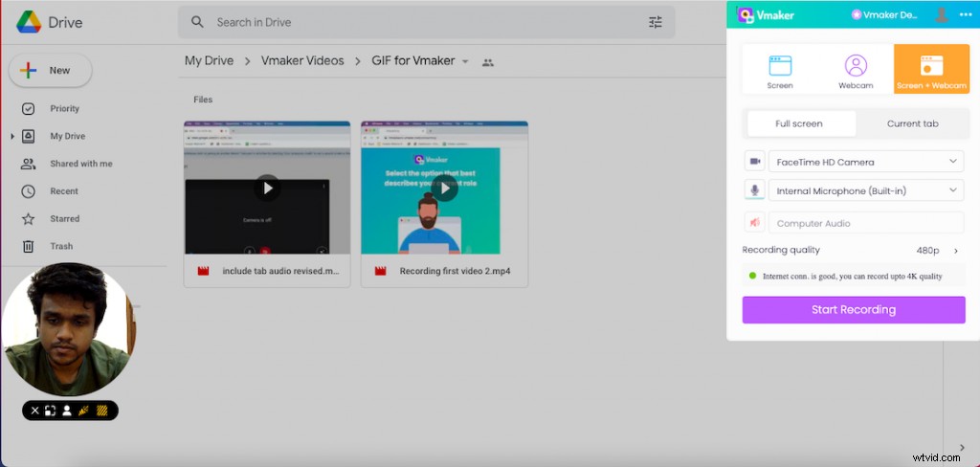The height and width of the screenshot is (467, 980).
Task: Choose Full screen capture option
Action: pos(802,123)
